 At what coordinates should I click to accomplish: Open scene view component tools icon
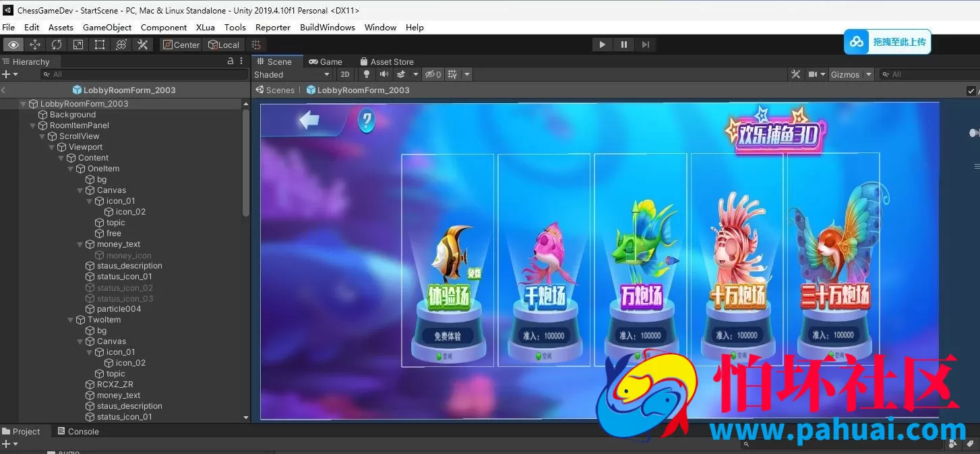coord(795,74)
